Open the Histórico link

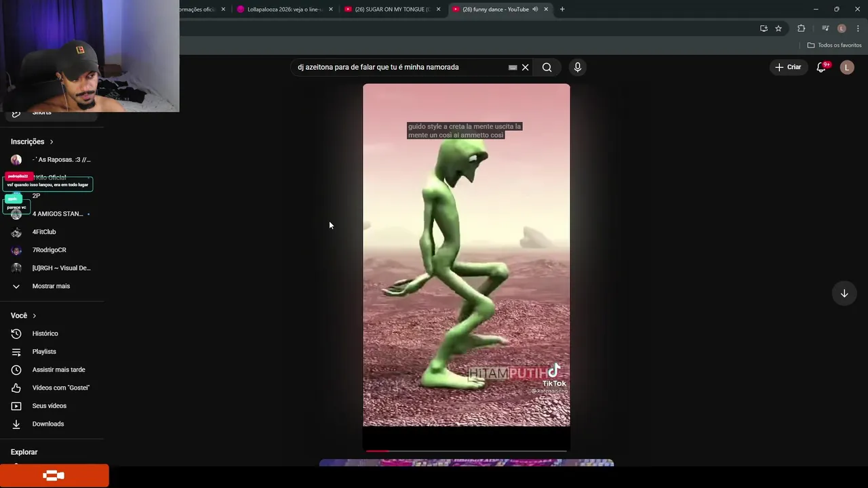[45, 333]
